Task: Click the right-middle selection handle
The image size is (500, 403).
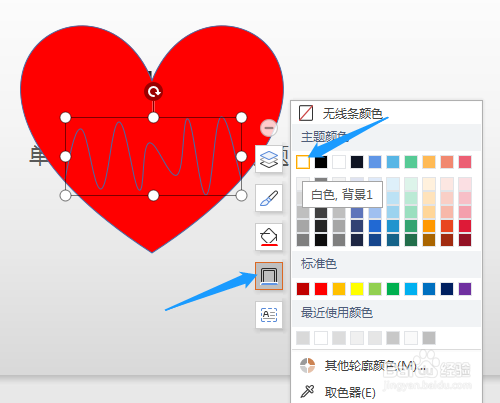Action: click(241, 156)
